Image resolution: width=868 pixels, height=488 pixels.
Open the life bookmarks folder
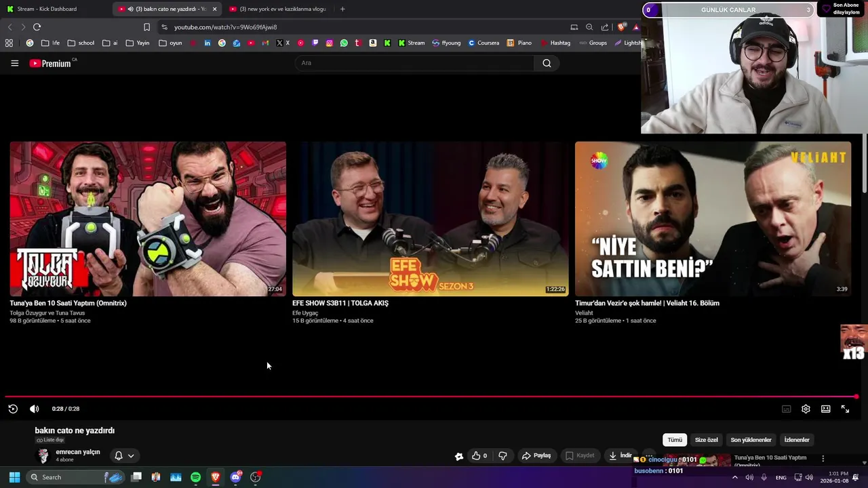pos(51,43)
